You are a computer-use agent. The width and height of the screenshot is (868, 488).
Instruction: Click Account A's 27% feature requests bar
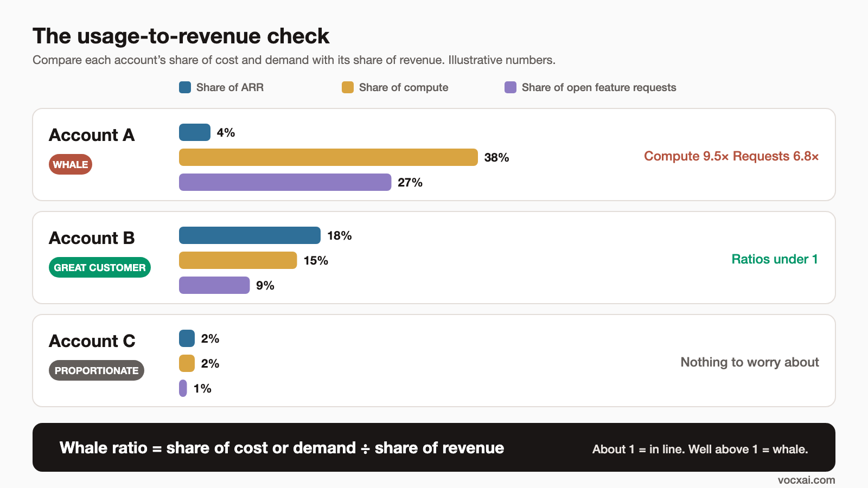(x=285, y=182)
